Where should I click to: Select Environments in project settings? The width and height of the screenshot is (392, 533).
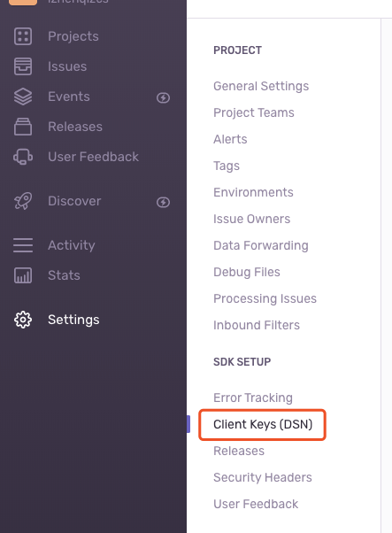coord(253,192)
